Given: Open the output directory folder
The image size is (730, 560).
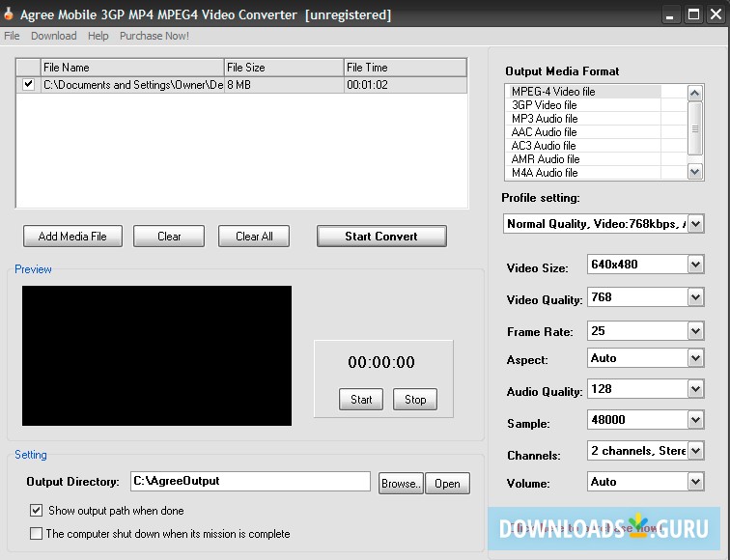Looking at the screenshot, I should point(447,483).
